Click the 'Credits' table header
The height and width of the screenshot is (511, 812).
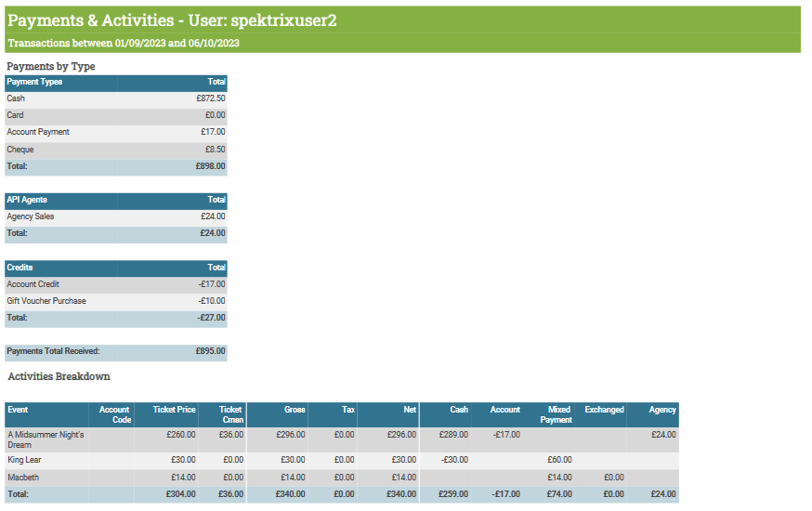coord(20,268)
